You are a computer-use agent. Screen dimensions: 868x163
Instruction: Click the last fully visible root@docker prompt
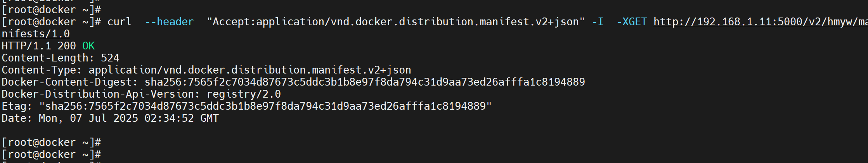pyautogui.click(x=51, y=154)
